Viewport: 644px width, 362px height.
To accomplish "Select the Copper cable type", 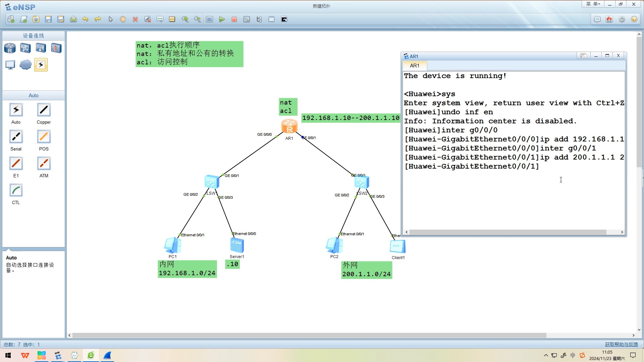I will (x=44, y=110).
